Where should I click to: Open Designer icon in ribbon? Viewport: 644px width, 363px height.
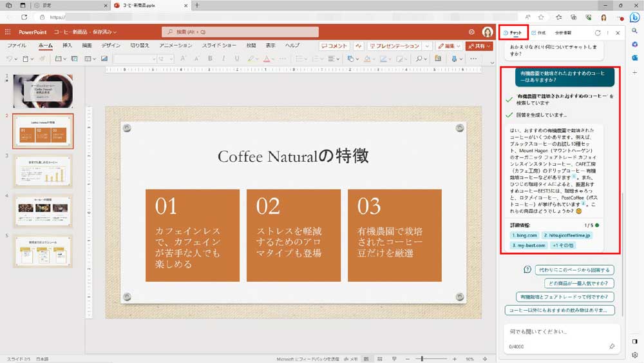(438, 59)
